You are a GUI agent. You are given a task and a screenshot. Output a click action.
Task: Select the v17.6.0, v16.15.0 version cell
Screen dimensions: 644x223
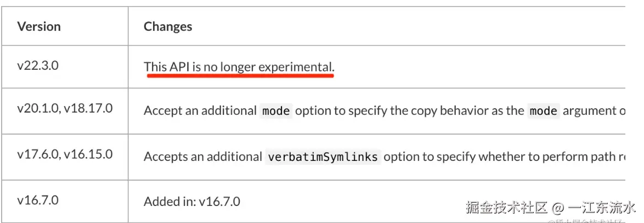pyautogui.click(x=65, y=154)
